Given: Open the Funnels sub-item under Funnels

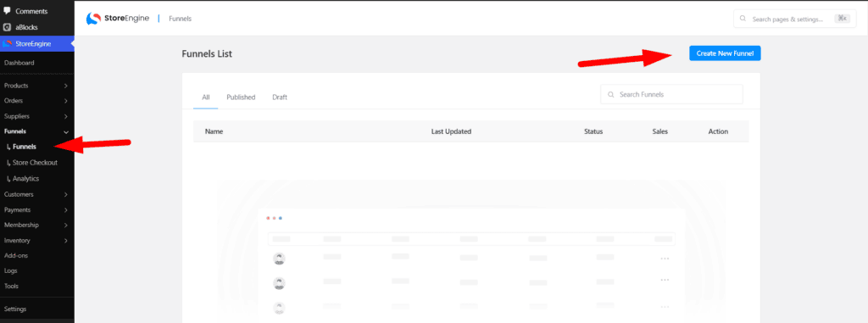Looking at the screenshot, I should coord(24,147).
